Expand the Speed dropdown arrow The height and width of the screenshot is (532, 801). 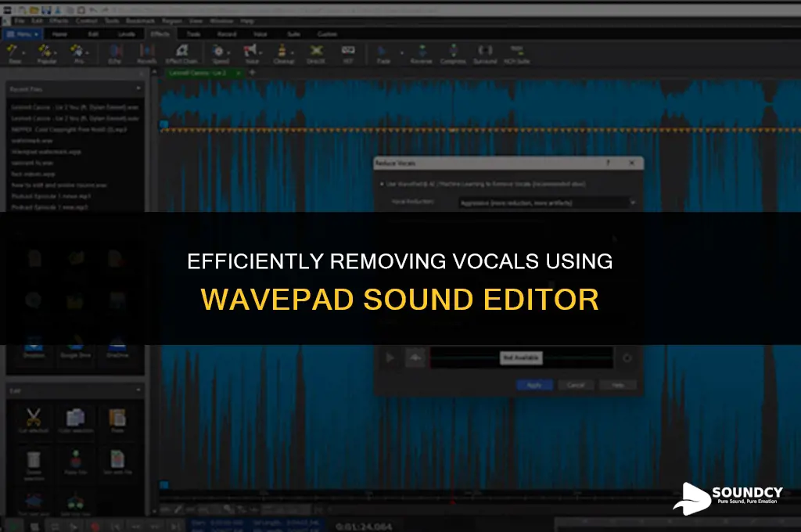(228, 52)
